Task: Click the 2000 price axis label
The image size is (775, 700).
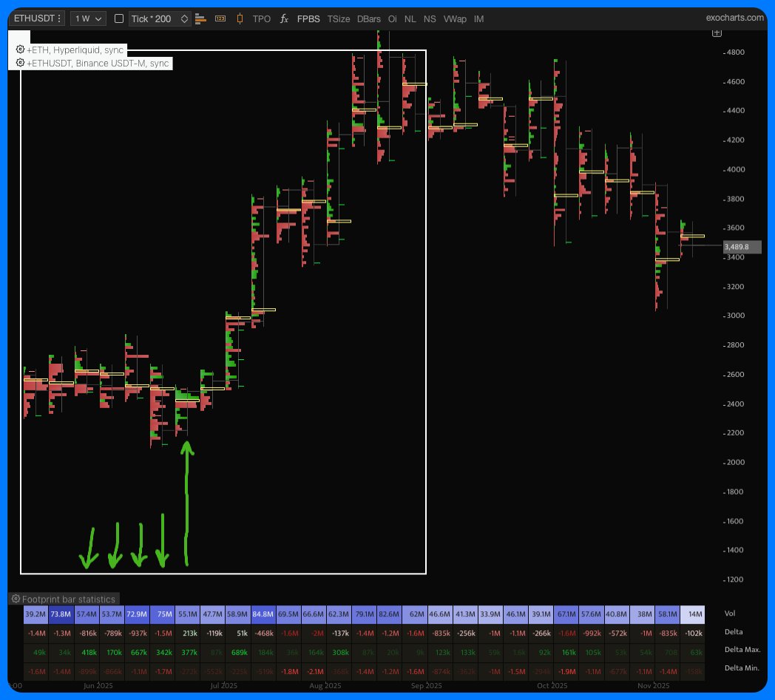Action: pyautogui.click(x=735, y=463)
